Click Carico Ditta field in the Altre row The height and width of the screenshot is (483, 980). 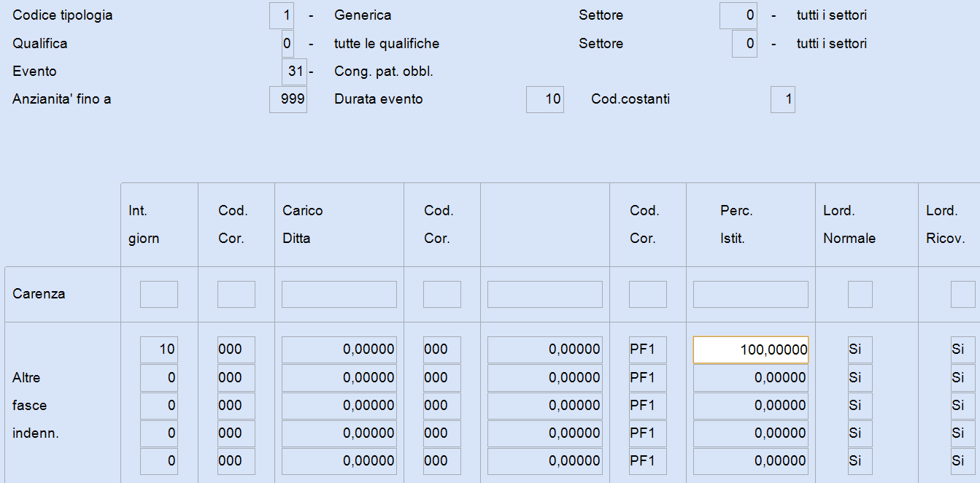(x=339, y=378)
